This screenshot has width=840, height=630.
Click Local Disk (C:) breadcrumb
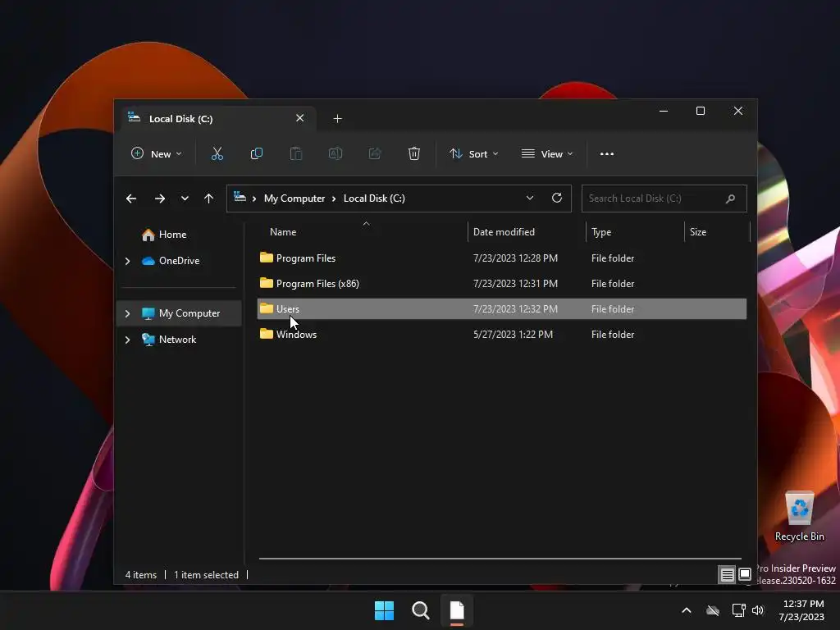click(374, 199)
